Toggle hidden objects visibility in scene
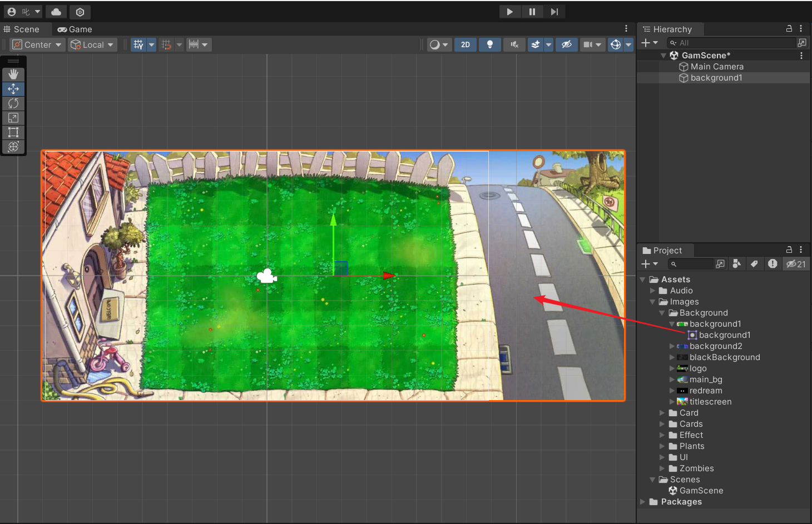Screen dimensions: 812x524 [x=567, y=44]
